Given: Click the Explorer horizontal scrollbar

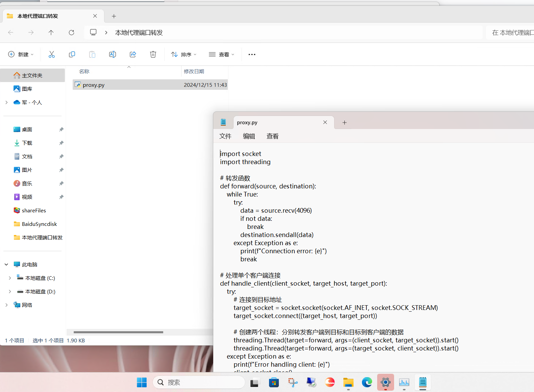Looking at the screenshot, I should click(118, 332).
